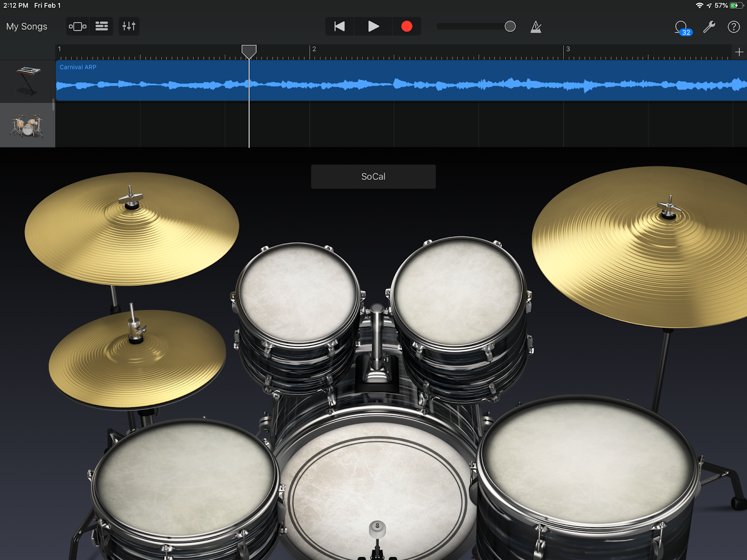The height and width of the screenshot is (560, 747).
Task: Select the keyboard track icon
Action: coord(27,80)
